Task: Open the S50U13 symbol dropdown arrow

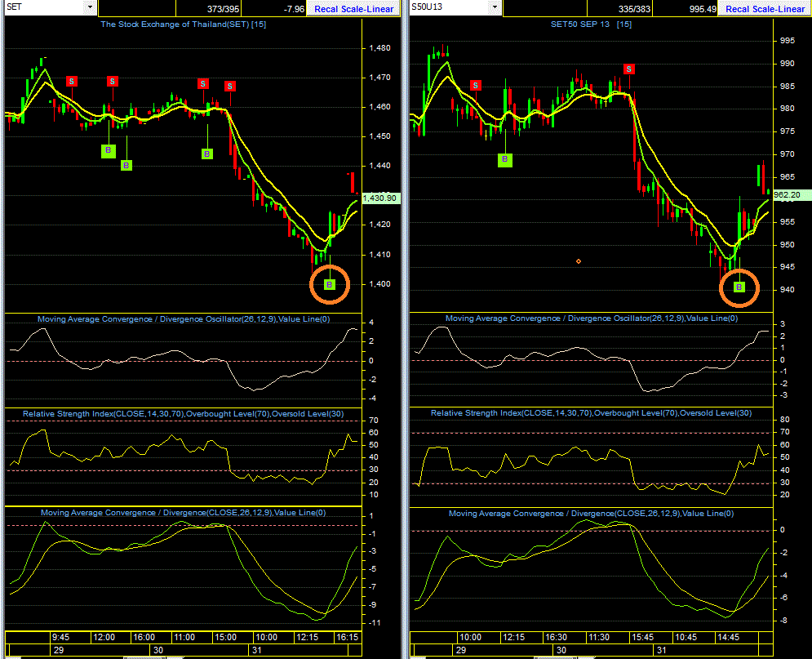Action: 495,7
